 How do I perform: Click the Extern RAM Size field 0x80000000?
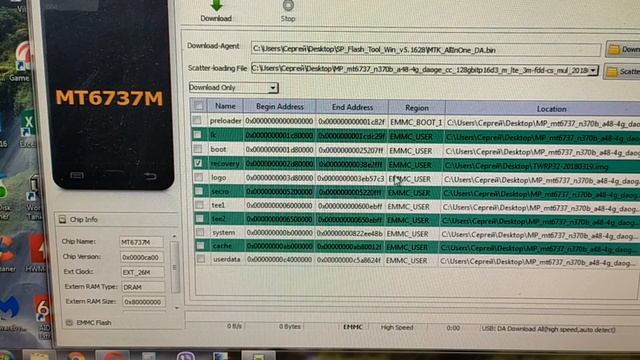(x=144, y=302)
